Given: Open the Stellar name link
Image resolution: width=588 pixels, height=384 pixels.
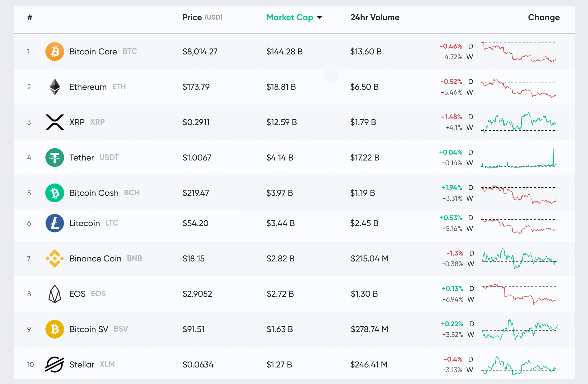Looking at the screenshot, I should point(82,365).
